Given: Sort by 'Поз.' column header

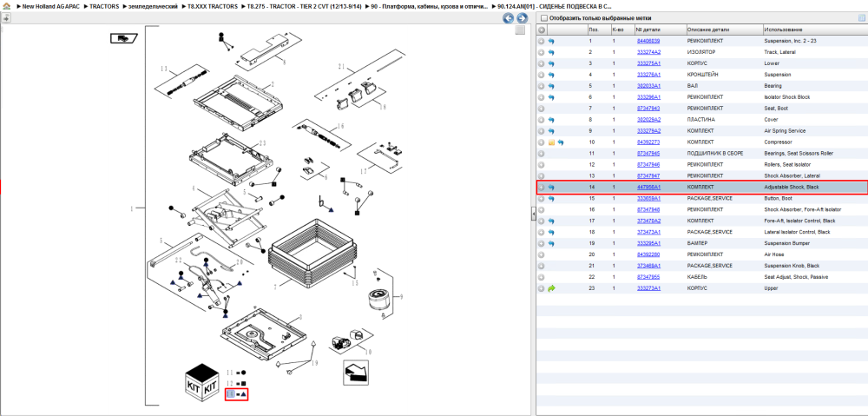Looking at the screenshot, I should (x=598, y=30).
